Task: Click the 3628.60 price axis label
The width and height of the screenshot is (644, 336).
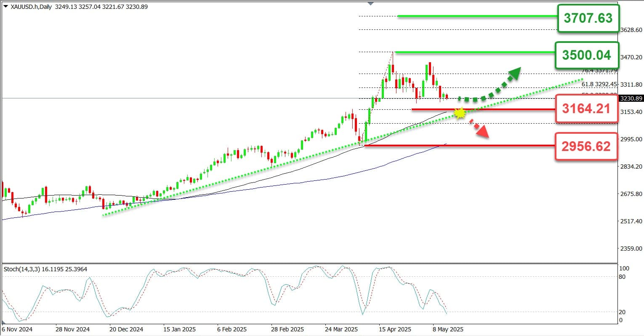Action: tap(631, 30)
